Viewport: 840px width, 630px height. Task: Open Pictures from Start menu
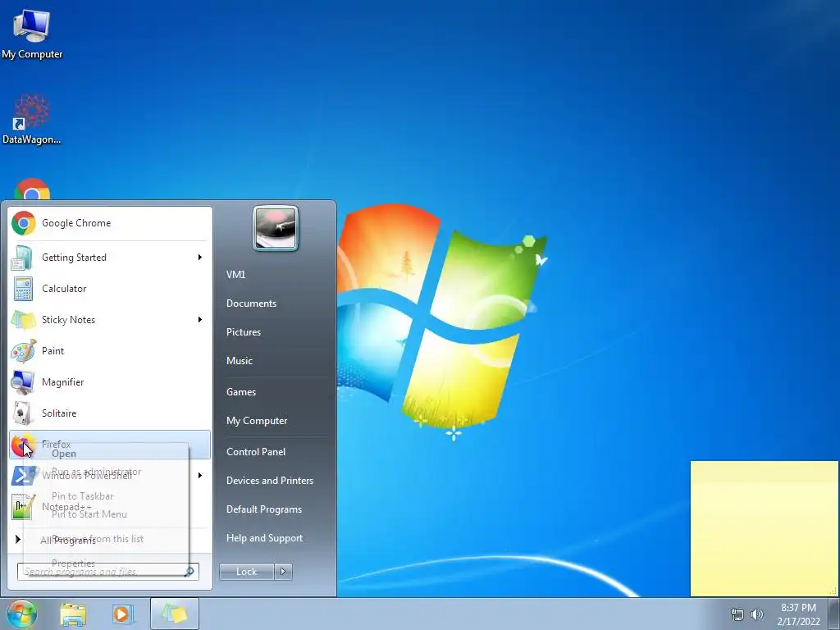click(x=243, y=332)
